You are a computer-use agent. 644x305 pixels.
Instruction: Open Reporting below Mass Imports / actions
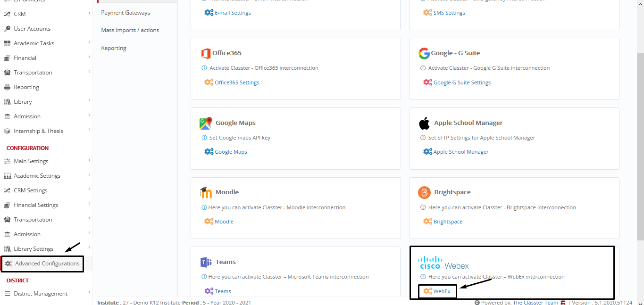(x=114, y=48)
